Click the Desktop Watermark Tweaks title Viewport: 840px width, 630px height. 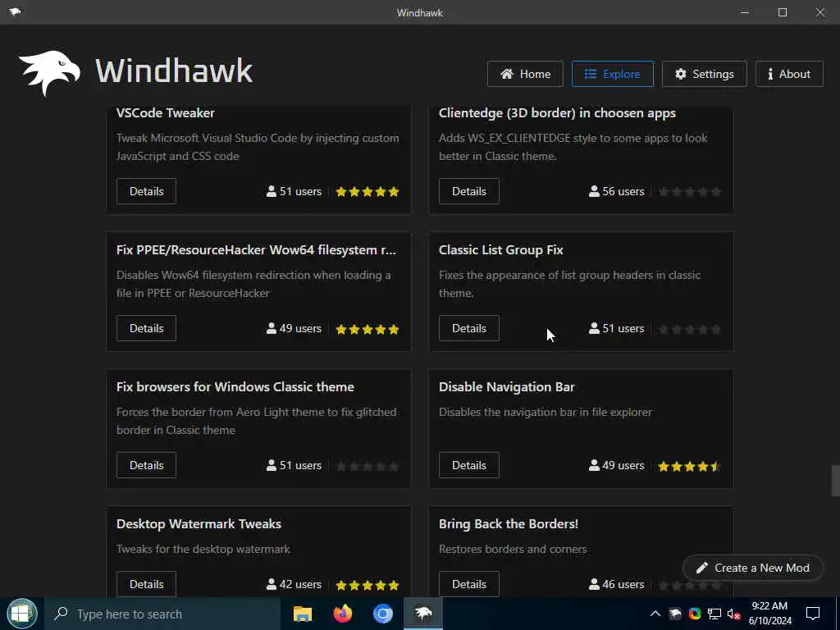click(199, 524)
